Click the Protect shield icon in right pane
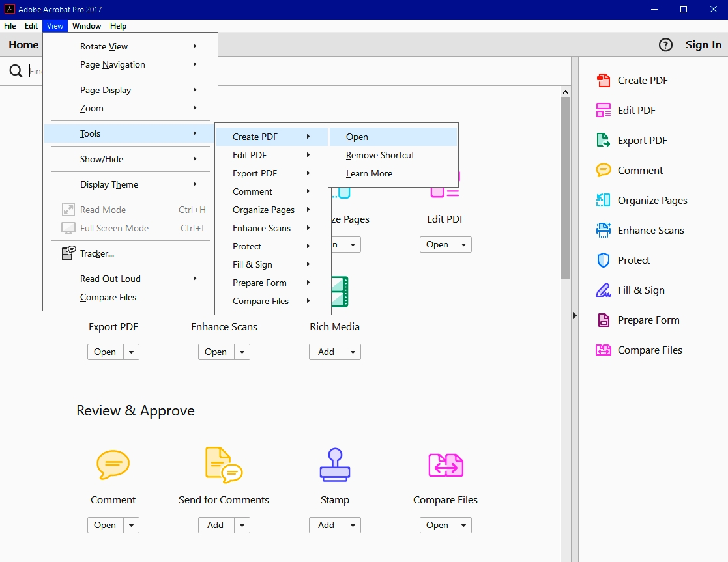The height and width of the screenshot is (562, 728). coord(603,260)
